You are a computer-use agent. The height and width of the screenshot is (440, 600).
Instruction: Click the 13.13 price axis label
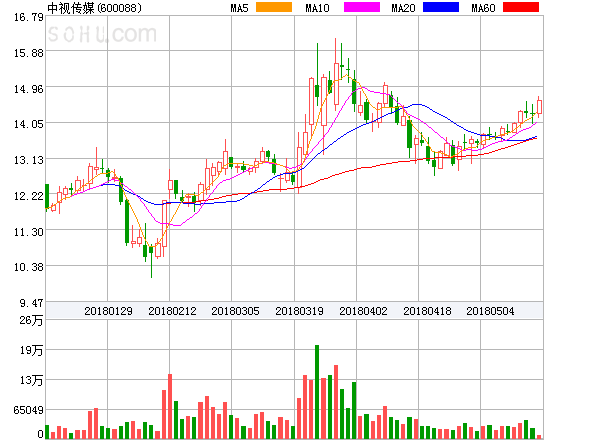[29, 160]
